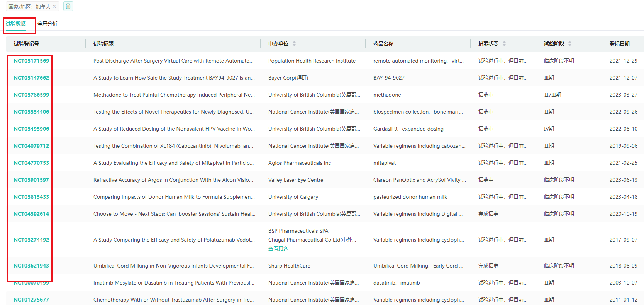View trial NCT05495906 details
Screen dimensions: 644x305
[31, 129]
